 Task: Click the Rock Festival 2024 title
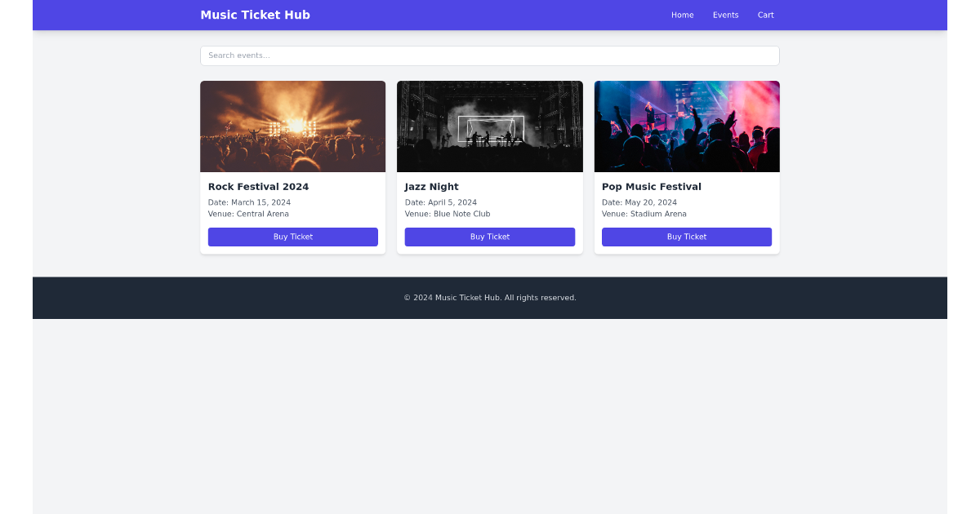[x=258, y=186]
